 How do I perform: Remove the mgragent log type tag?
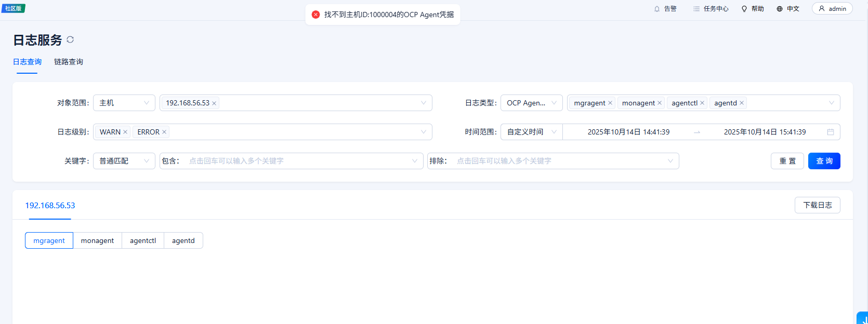[610, 103]
